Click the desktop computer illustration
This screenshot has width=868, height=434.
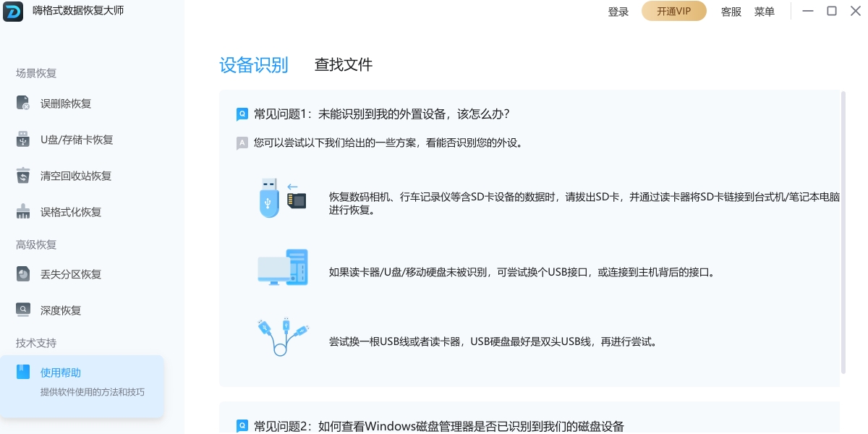click(282, 267)
